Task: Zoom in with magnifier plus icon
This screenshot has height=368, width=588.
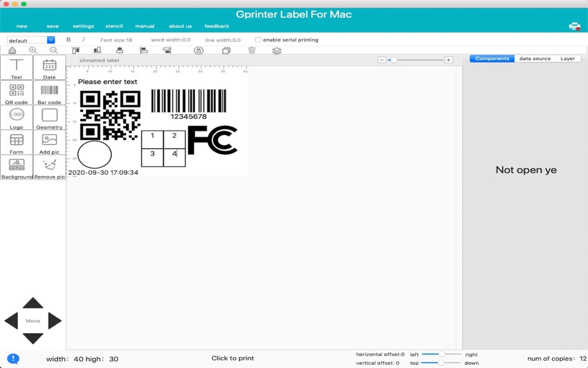Action: pyautogui.click(x=33, y=50)
